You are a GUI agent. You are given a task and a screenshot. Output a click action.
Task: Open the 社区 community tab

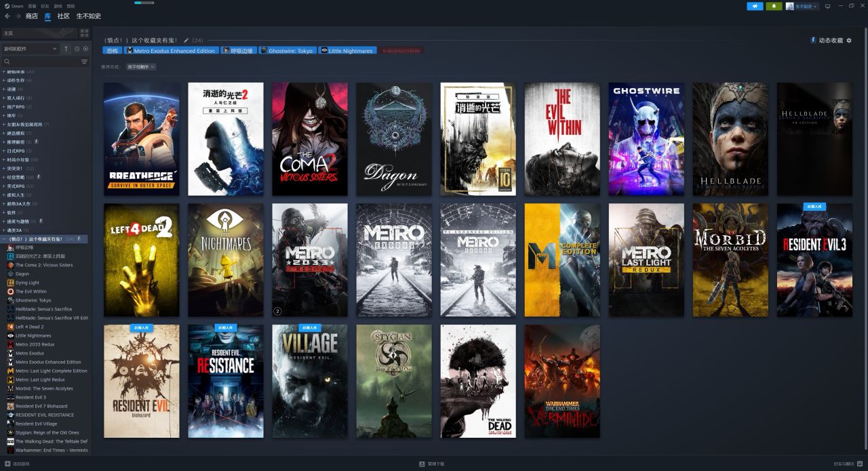tap(63, 16)
